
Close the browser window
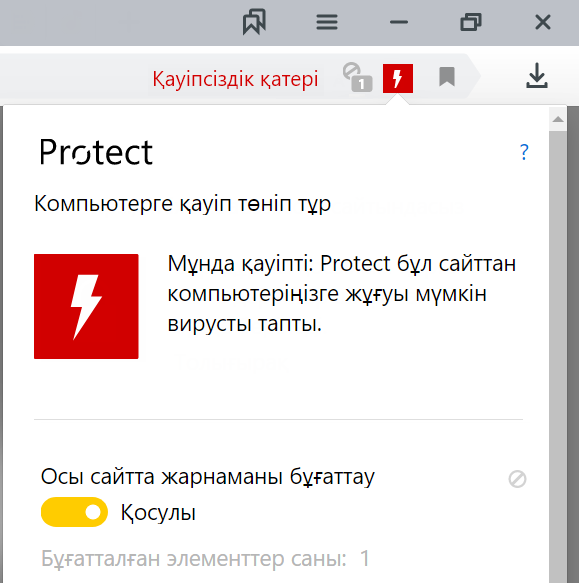point(543,22)
